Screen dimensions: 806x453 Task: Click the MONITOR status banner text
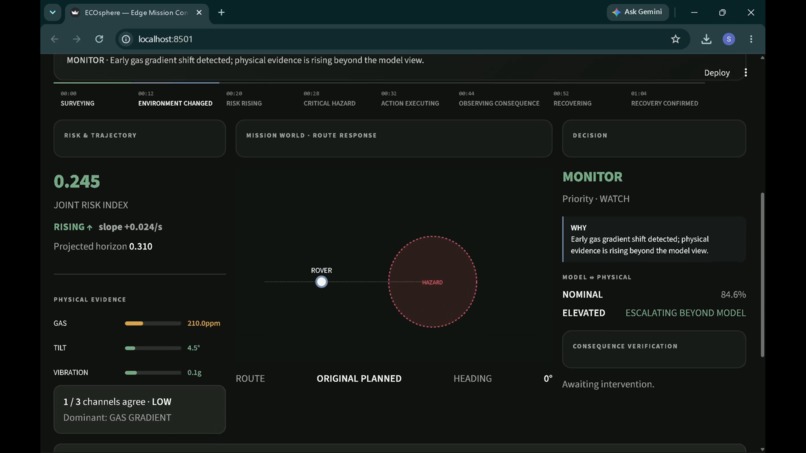pos(245,60)
